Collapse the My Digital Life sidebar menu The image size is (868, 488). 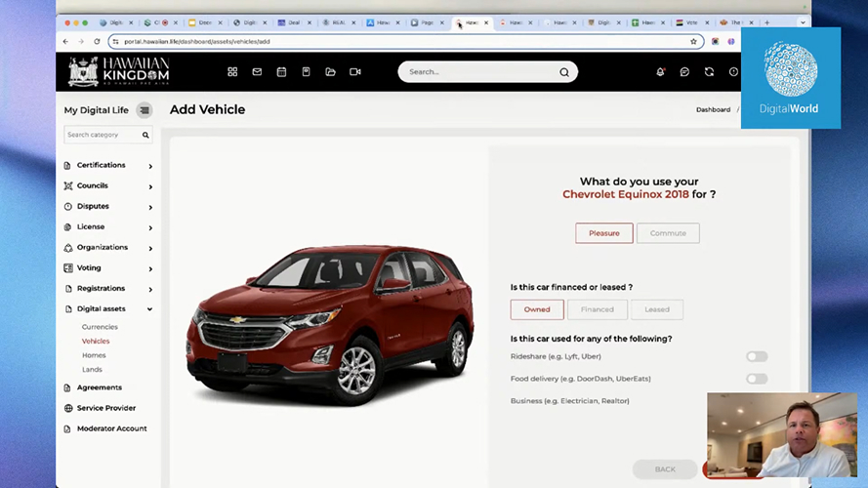coord(145,110)
